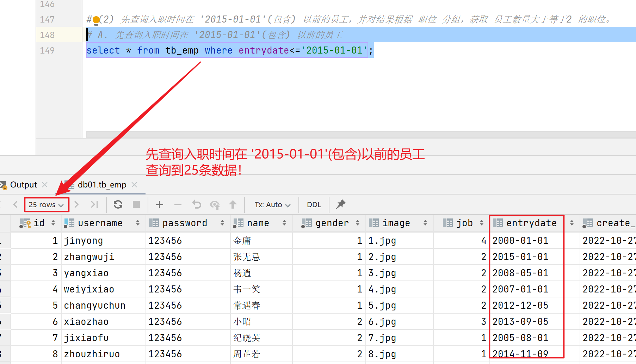
Task: Select the 2000-01-01 entrydate cell
Action: pos(534,241)
